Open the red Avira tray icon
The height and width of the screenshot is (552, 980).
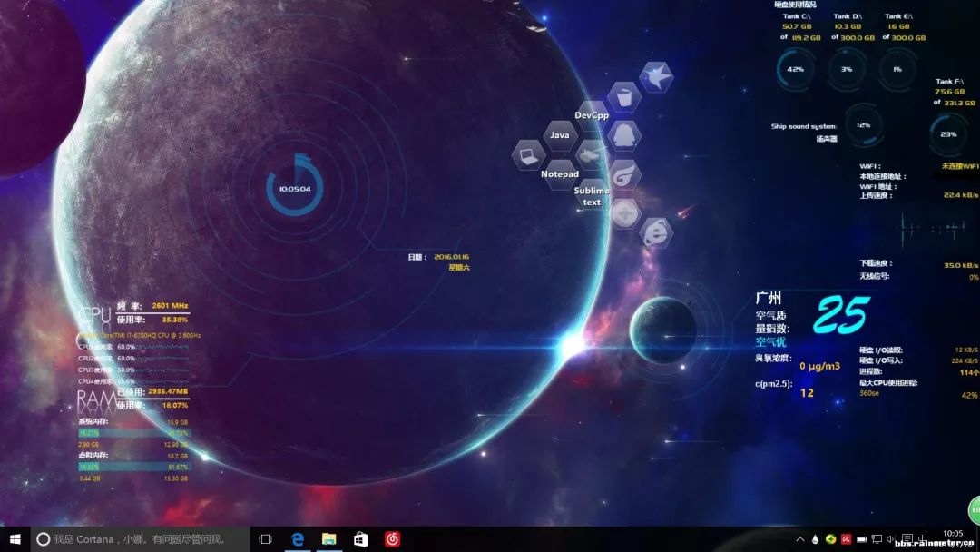tap(846, 539)
